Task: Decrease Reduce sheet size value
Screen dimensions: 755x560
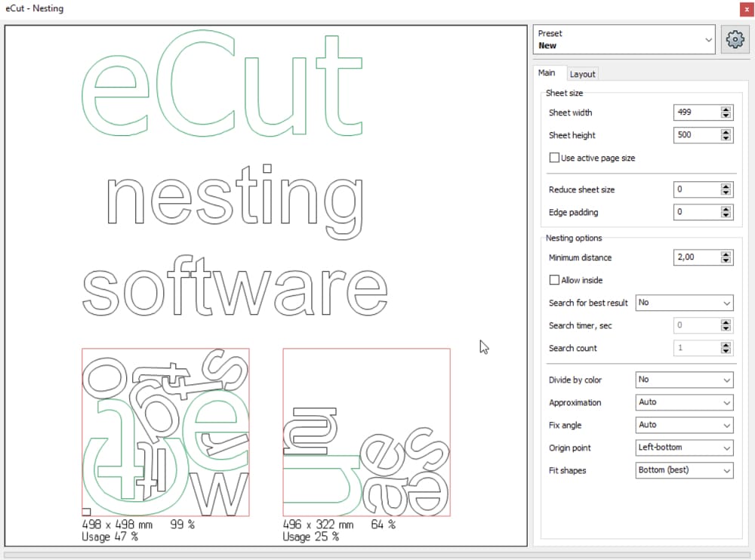Action: tap(726, 192)
